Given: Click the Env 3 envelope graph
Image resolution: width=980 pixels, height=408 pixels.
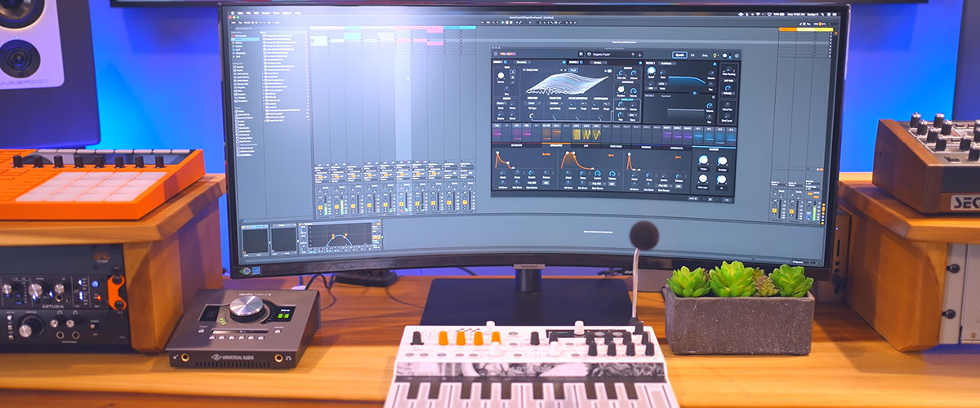Looking at the screenshot, I should tap(654, 159).
